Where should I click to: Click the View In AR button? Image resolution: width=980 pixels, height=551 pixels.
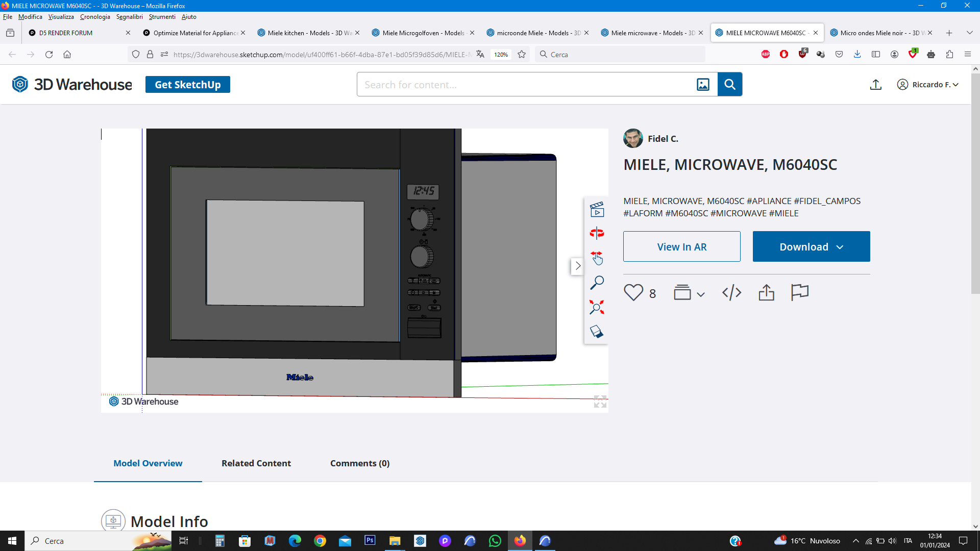[x=681, y=246]
